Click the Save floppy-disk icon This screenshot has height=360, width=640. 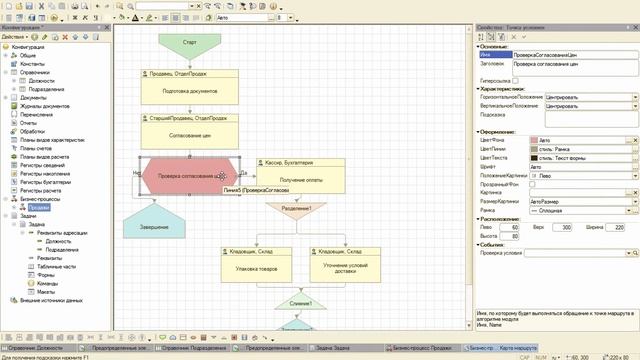click(x=29, y=6)
